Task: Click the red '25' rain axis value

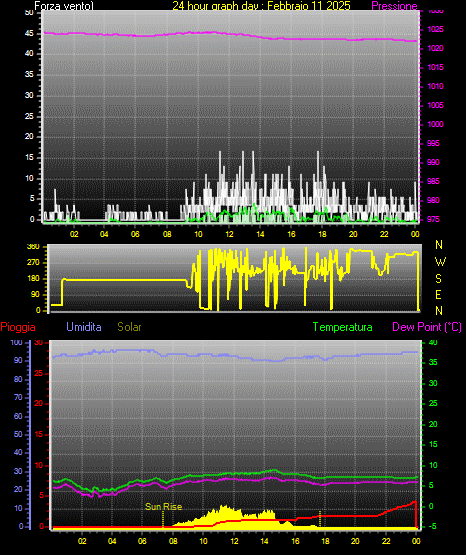Action: click(39, 373)
